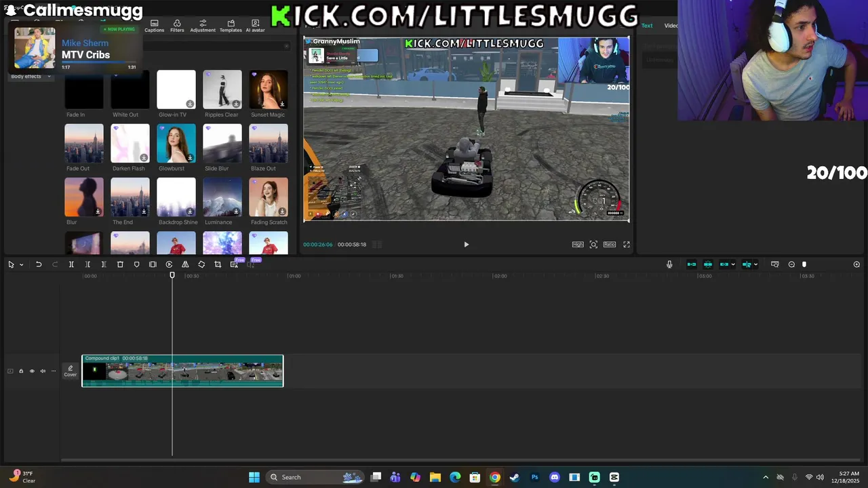Select the pointer selection tool
The width and height of the screenshot is (868, 488).
click(11, 264)
